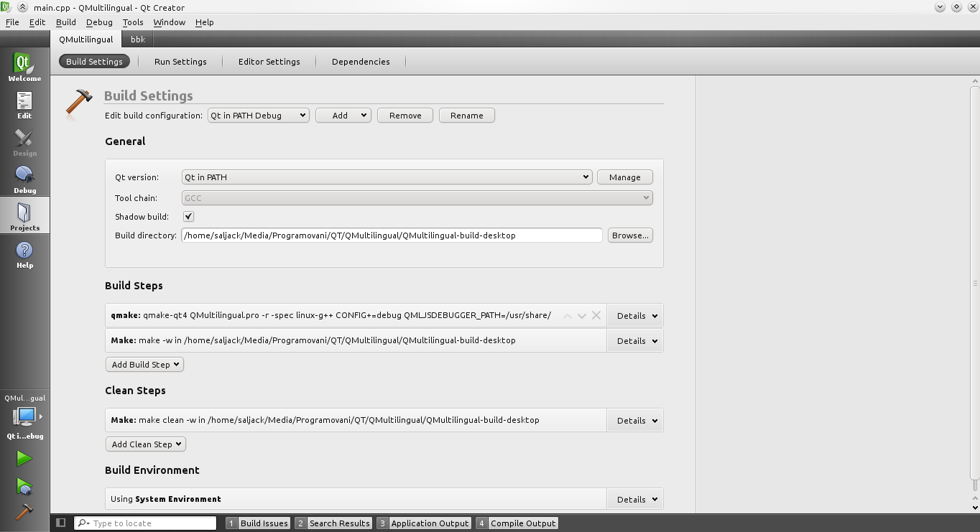Viewport: 980px width, 532px height.
Task: Open the Tools menu
Action: tap(133, 22)
